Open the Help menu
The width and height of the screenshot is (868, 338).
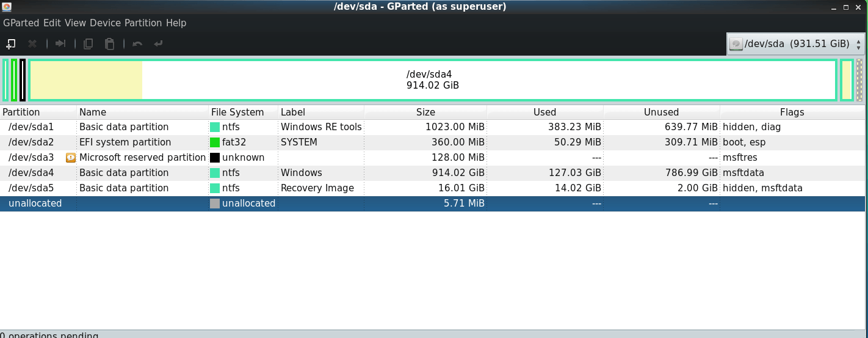[176, 23]
